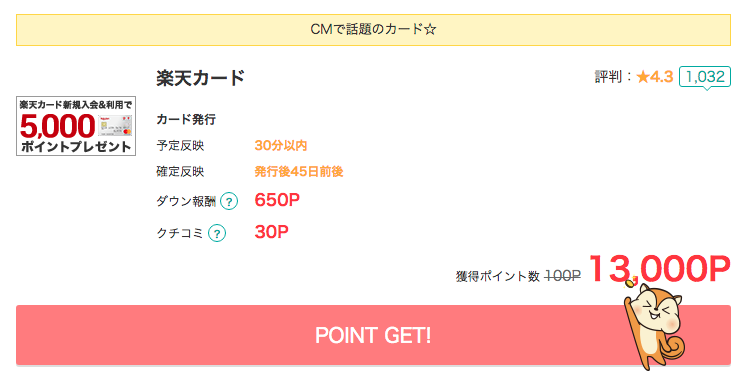Image resolution: width=748 pixels, height=376 pixels.
Task: Click the orange squirrel mascot
Action: point(654,324)
